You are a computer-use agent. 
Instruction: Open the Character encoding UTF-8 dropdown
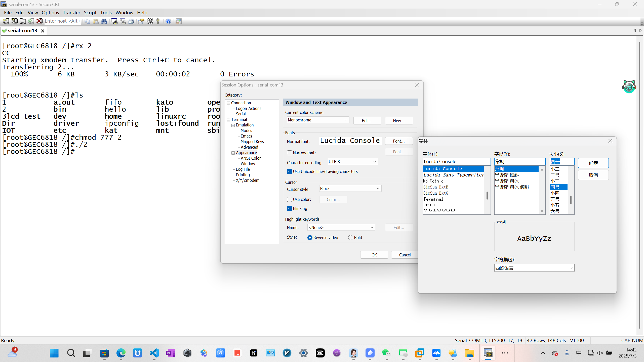[352, 162]
